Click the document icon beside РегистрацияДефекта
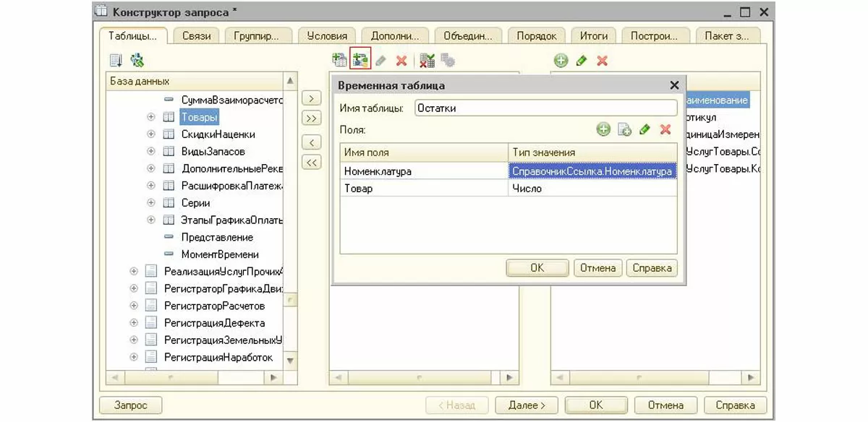The height and width of the screenshot is (422, 868). [151, 323]
